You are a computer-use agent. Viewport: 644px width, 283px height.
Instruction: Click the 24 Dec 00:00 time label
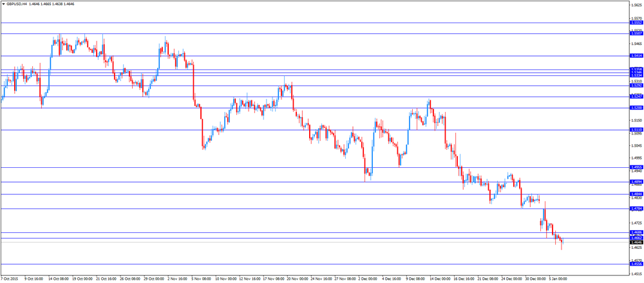pyautogui.click(x=512, y=278)
